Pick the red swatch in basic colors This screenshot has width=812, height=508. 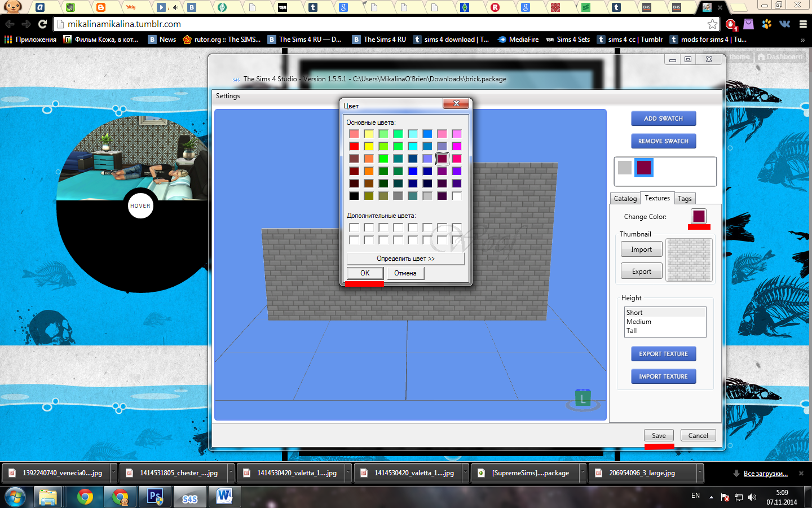[x=354, y=146]
